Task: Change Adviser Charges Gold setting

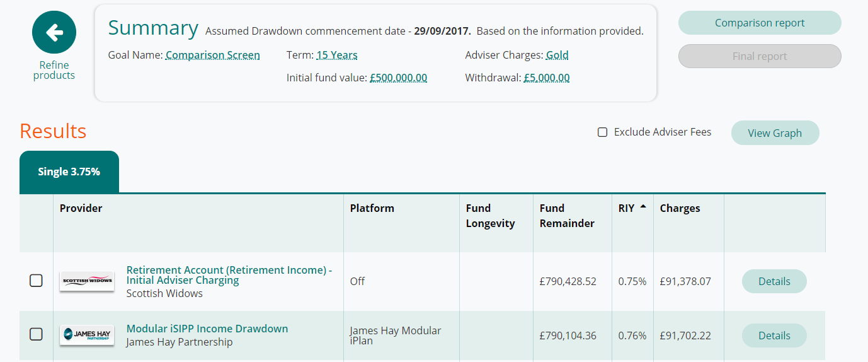Action: pos(557,55)
